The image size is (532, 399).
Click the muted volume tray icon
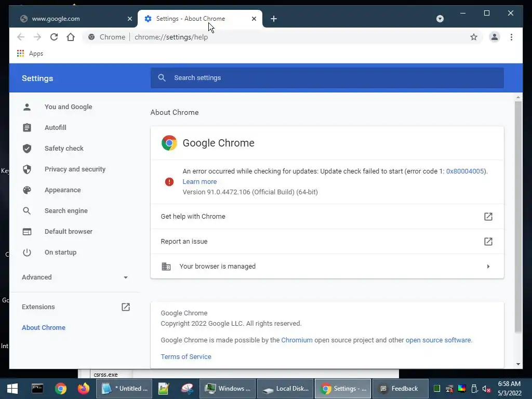486,389
